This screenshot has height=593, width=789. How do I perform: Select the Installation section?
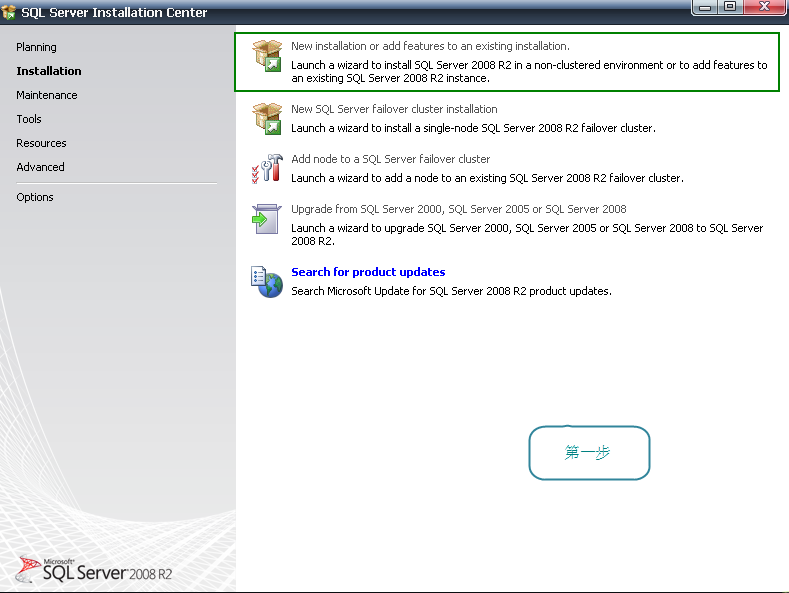(49, 71)
